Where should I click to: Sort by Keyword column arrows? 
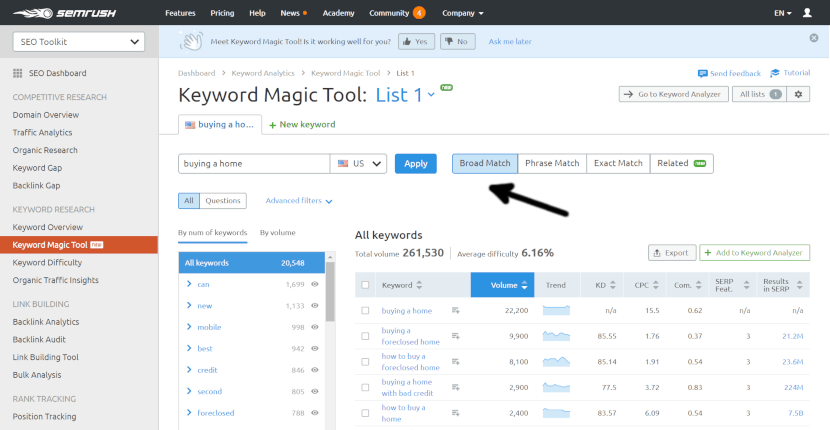pyautogui.click(x=419, y=285)
